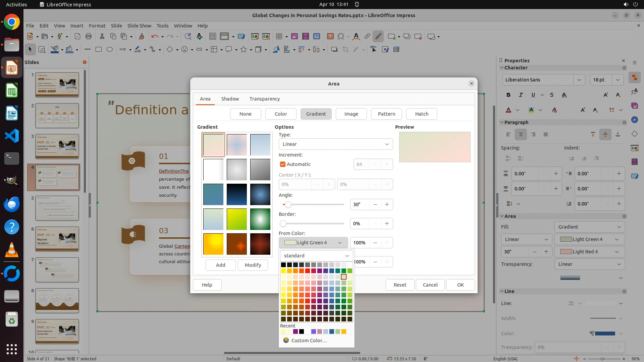Switch to the Transparency tab

264,99
